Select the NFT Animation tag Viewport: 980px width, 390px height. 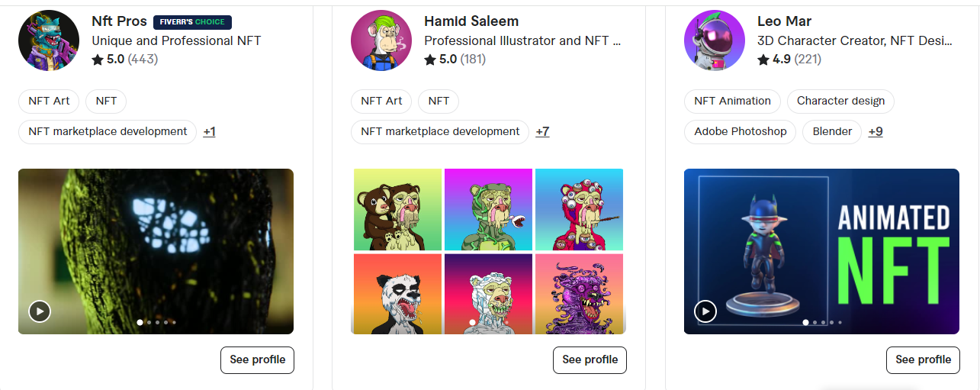732,101
